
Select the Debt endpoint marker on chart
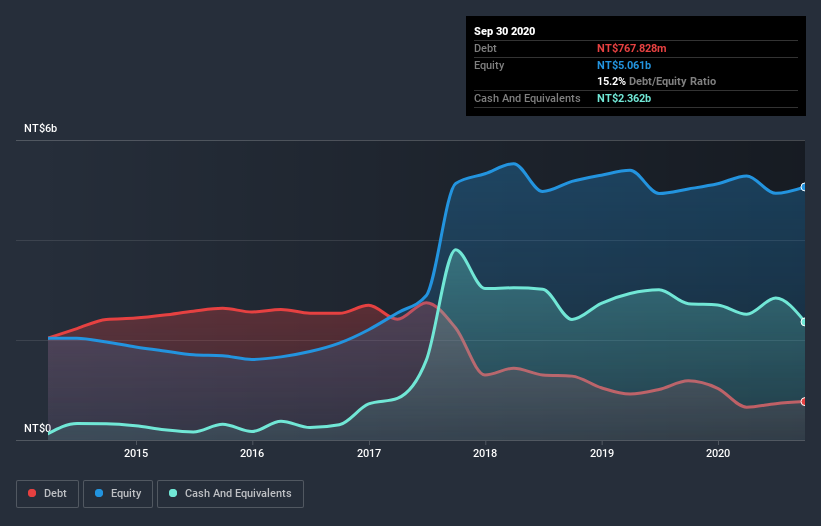tap(804, 401)
